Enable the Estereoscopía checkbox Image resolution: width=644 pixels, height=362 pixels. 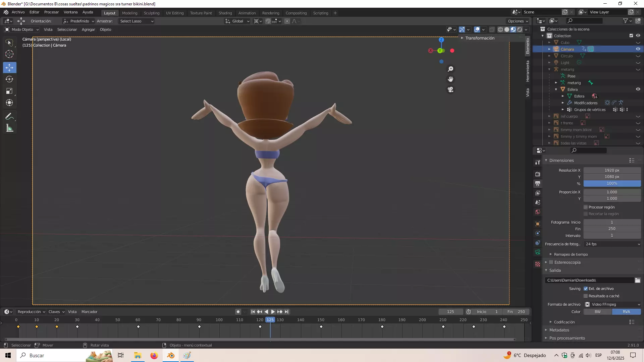click(551, 262)
